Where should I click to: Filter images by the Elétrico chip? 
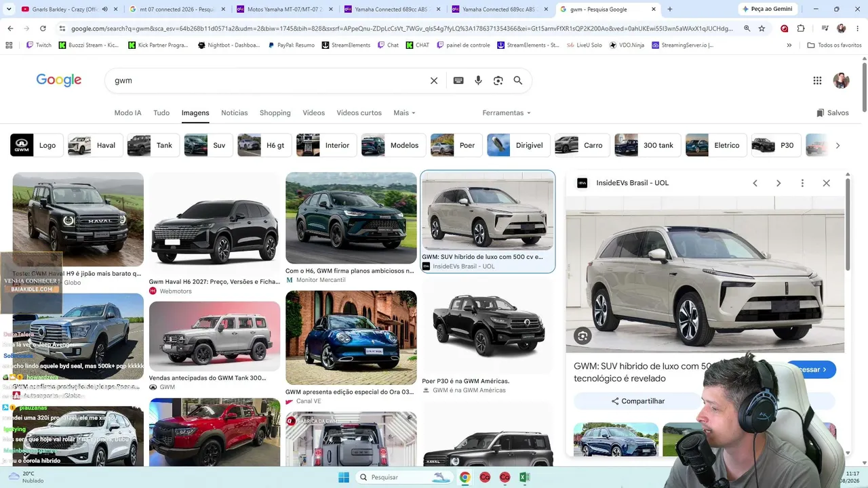point(716,145)
